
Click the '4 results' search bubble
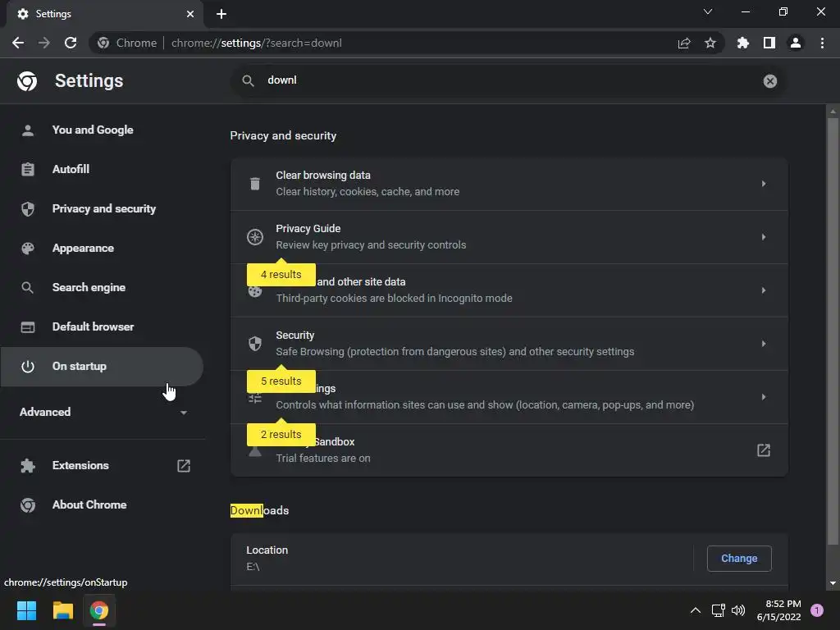pyautogui.click(x=281, y=274)
